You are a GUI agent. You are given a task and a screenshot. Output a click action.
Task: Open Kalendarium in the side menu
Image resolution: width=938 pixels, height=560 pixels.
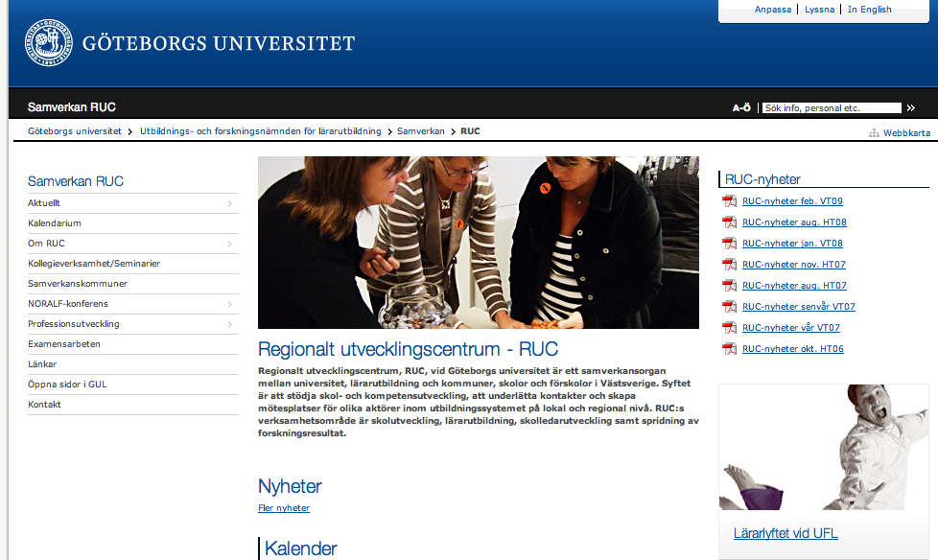pos(55,223)
